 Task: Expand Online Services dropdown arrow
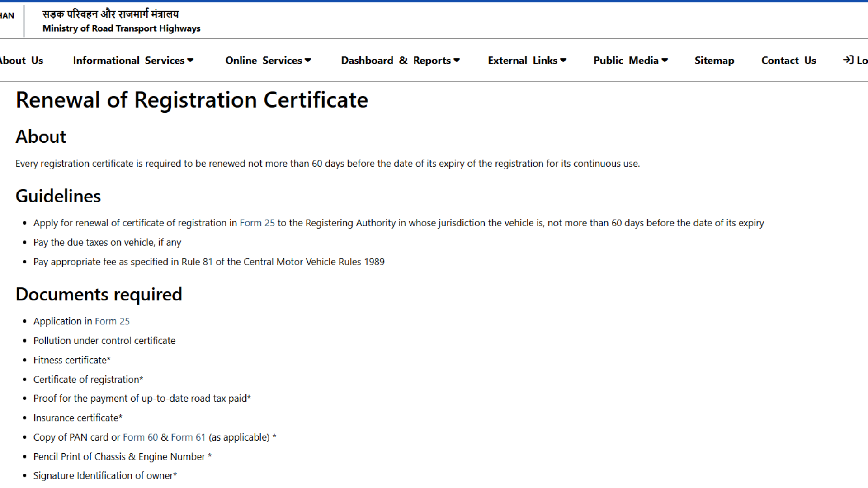(308, 61)
